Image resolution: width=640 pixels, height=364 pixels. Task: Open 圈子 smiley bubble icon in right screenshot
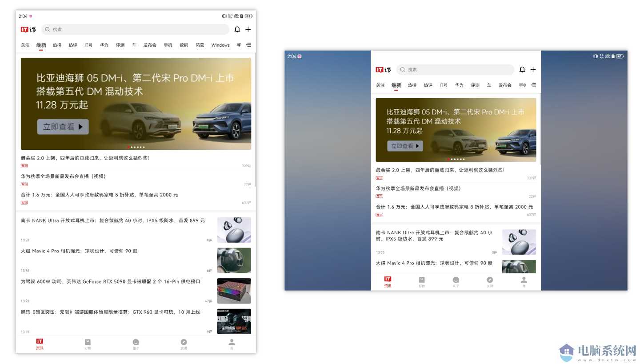tap(456, 280)
